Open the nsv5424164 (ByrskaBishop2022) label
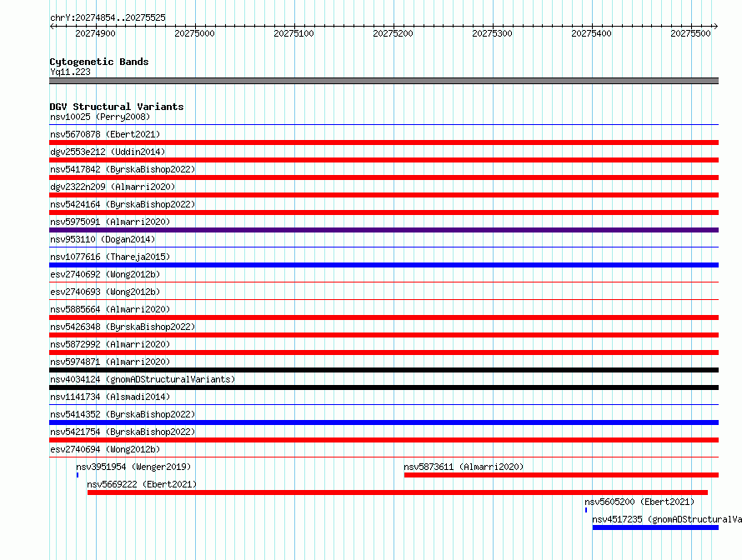742x560 pixels. tap(123, 204)
